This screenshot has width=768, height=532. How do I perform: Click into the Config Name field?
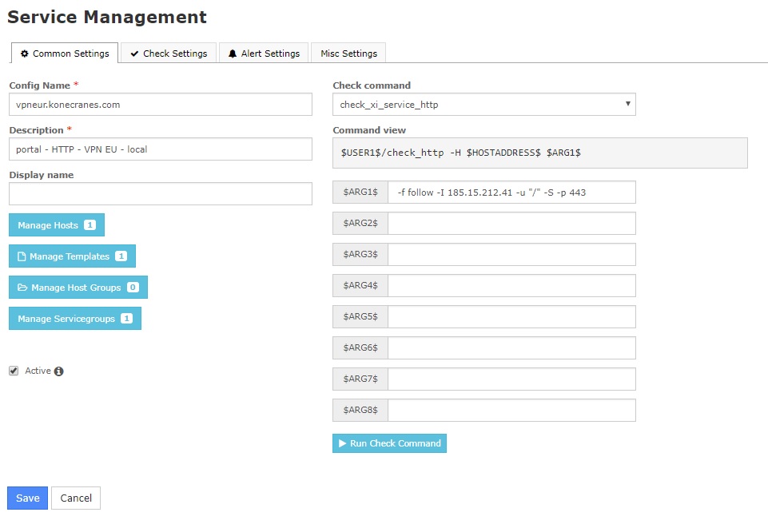click(161, 105)
